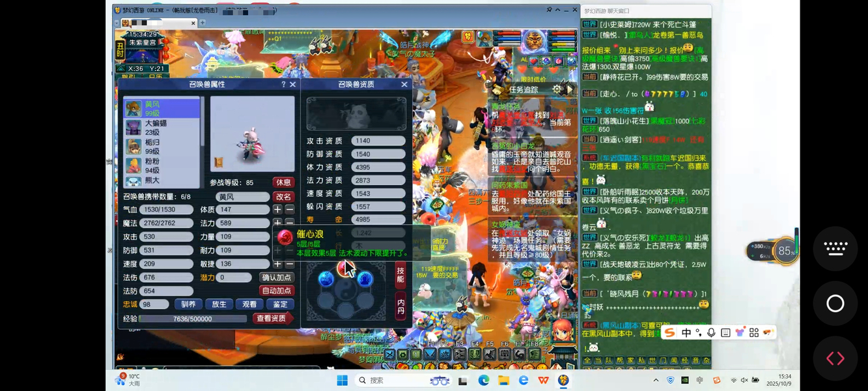Viewport: 868px width, 391px height.
Task: Click the scroll icon on pet preview
Action: (219, 162)
